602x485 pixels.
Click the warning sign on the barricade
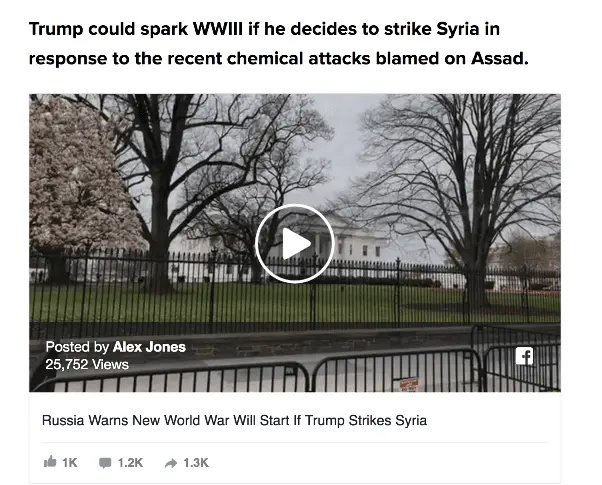(x=408, y=384)
